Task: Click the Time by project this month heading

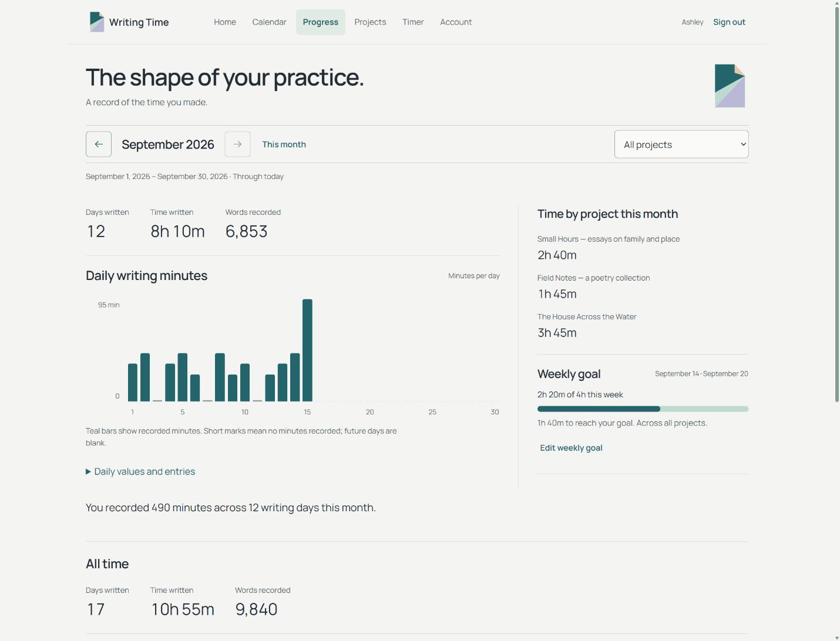Action: 607,214
